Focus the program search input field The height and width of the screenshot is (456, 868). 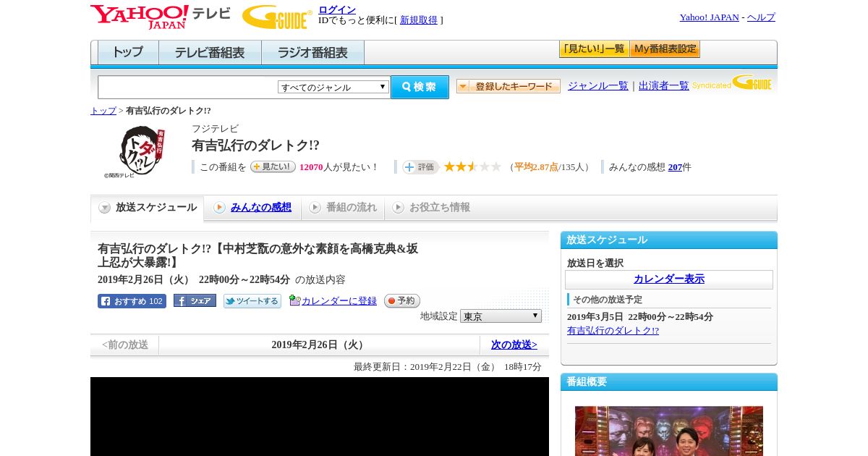tap(187, 87)
